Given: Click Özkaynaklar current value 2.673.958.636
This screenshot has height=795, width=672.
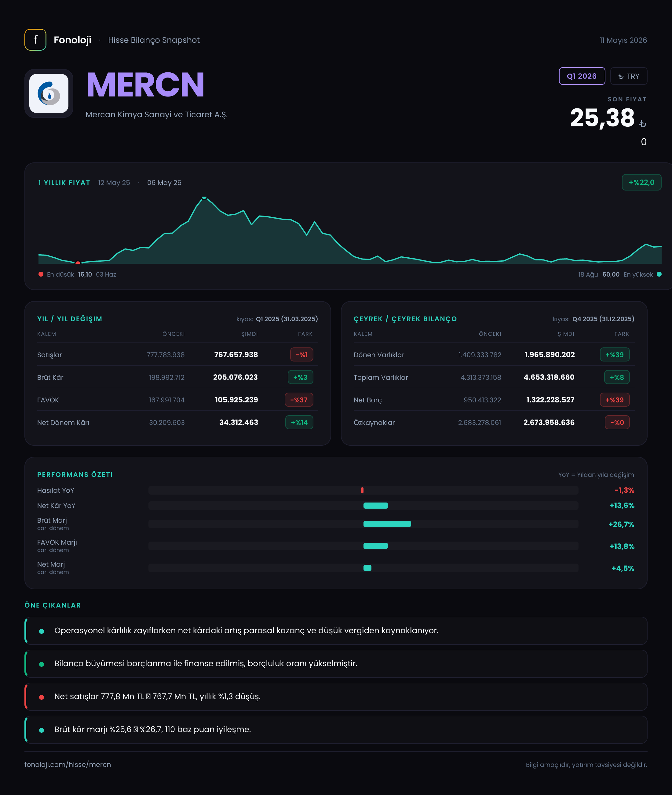Looking at the screenshot, I should pos(549,422).
